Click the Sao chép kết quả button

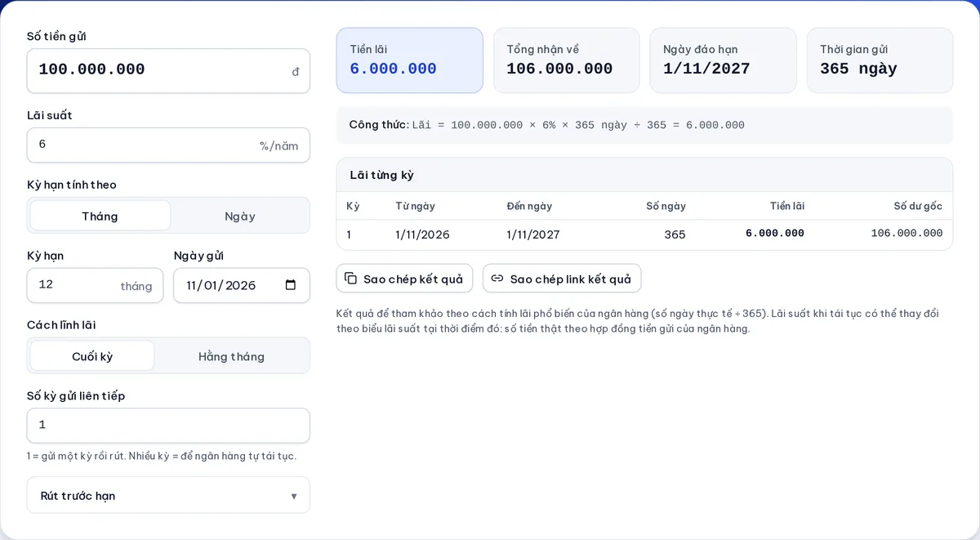pyautogui.click(x=404, y=279)
